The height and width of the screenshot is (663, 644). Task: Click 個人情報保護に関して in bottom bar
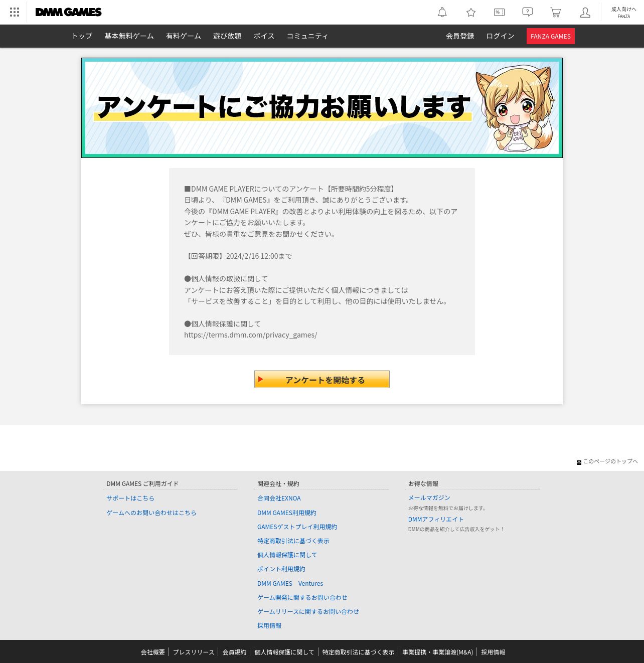[284, 652]
